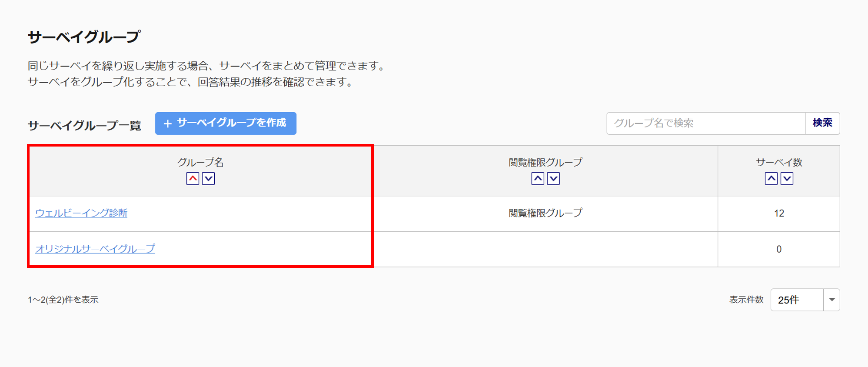
Task: Click the survey count cell showing 12
Action: (x=778, y=214)
